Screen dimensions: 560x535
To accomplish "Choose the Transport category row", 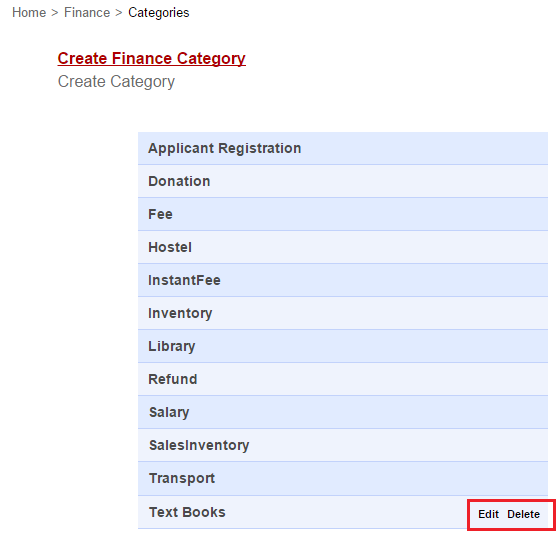I will point(343,478).
